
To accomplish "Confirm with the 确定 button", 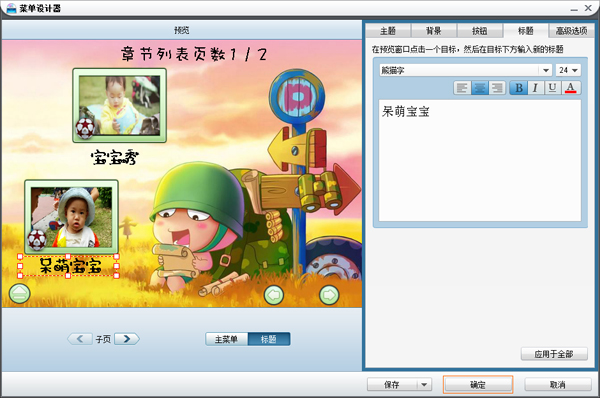I will [478, 385].
